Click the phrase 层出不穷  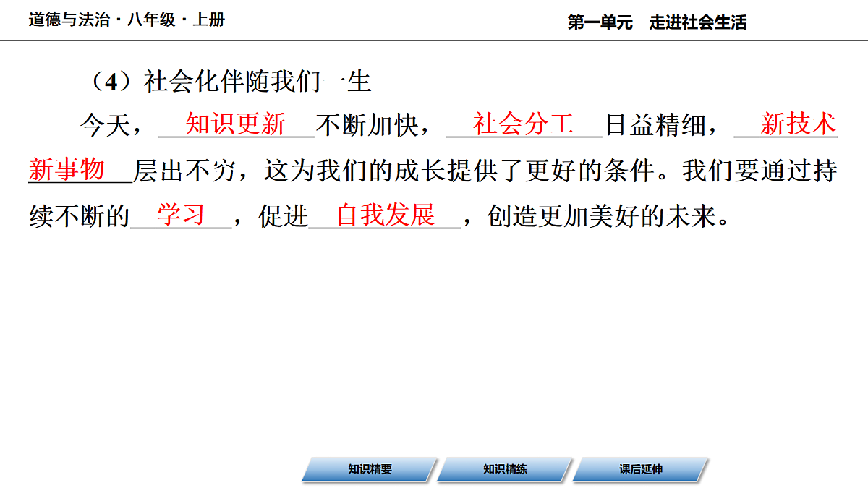184,171
